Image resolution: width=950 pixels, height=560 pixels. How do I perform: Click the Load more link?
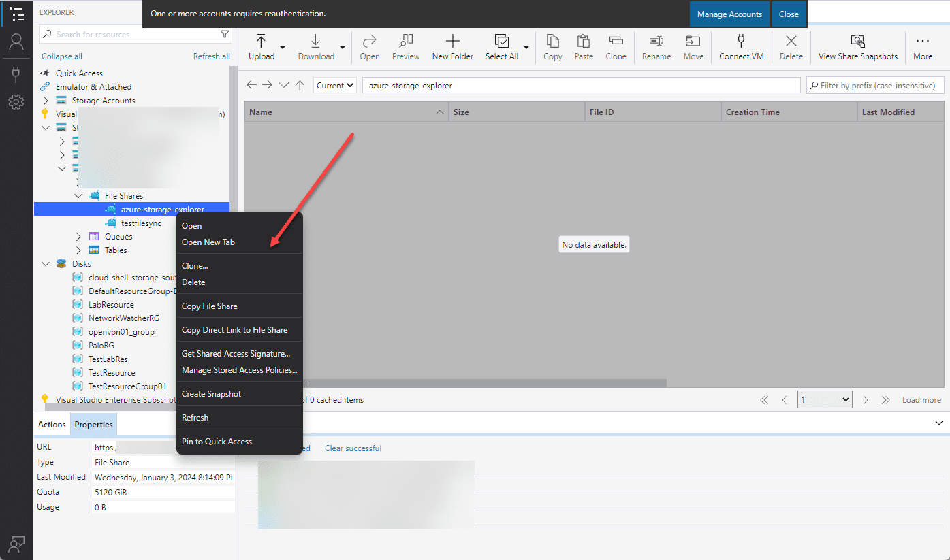coord(921,400)
